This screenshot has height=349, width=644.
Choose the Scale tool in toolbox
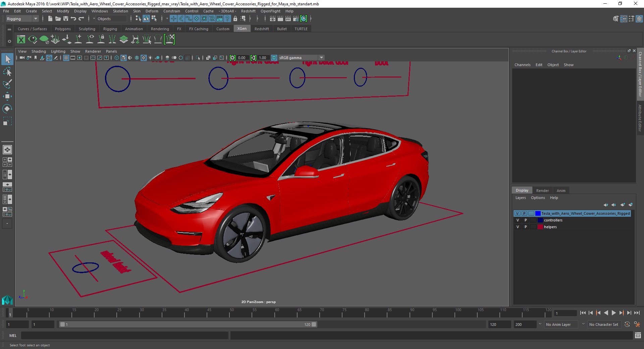(x=7, y=121)
